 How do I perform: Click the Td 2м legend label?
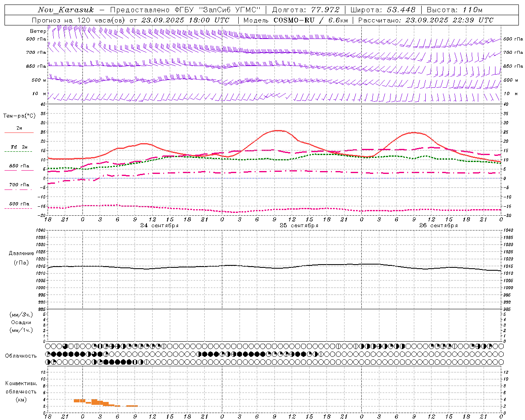[19, 147]
